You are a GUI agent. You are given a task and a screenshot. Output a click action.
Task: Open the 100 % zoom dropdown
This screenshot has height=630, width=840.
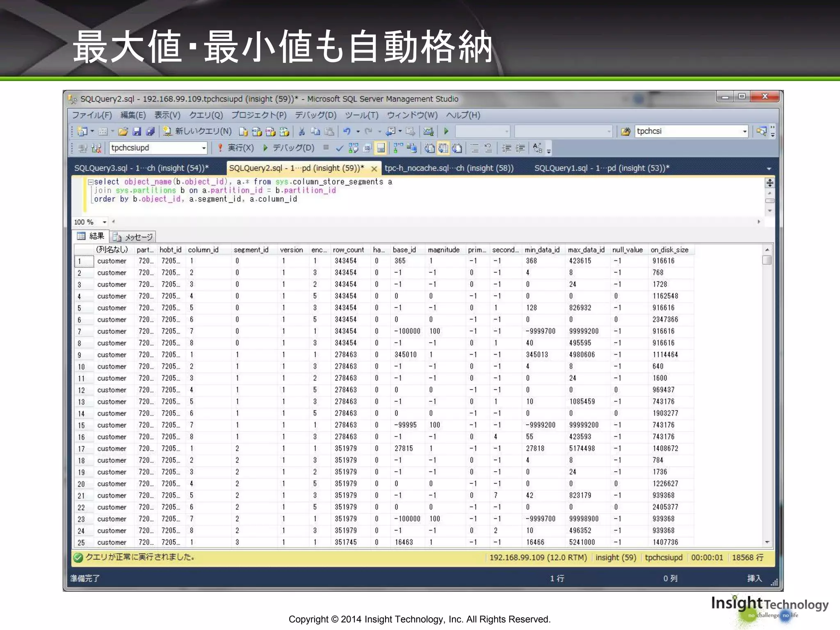coord(105,222)
